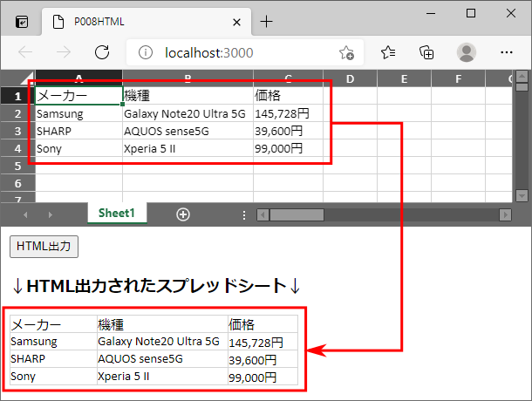
Task: Click vertical scrollbar up arrow
Action: click(x=522, y=77)
